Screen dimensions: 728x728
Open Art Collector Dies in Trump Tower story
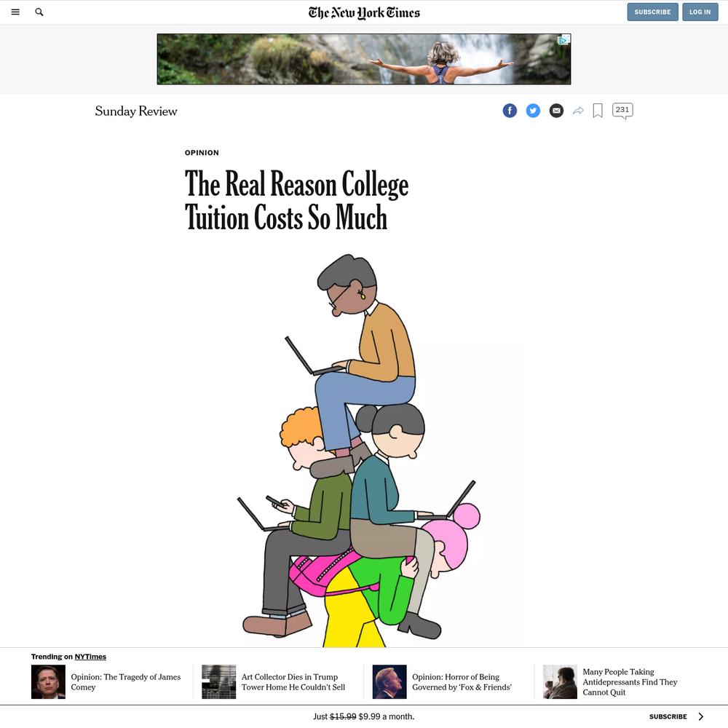[293, 681]
